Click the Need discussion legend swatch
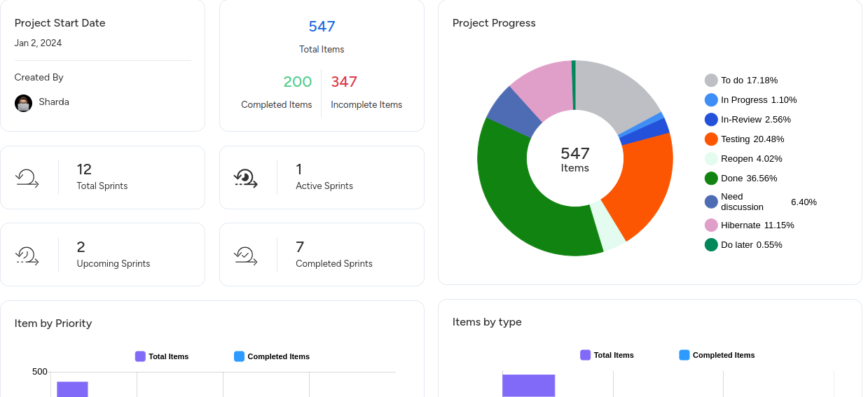Screen dimensions: 868x397 pyautogui.click(x=711, y=202)
